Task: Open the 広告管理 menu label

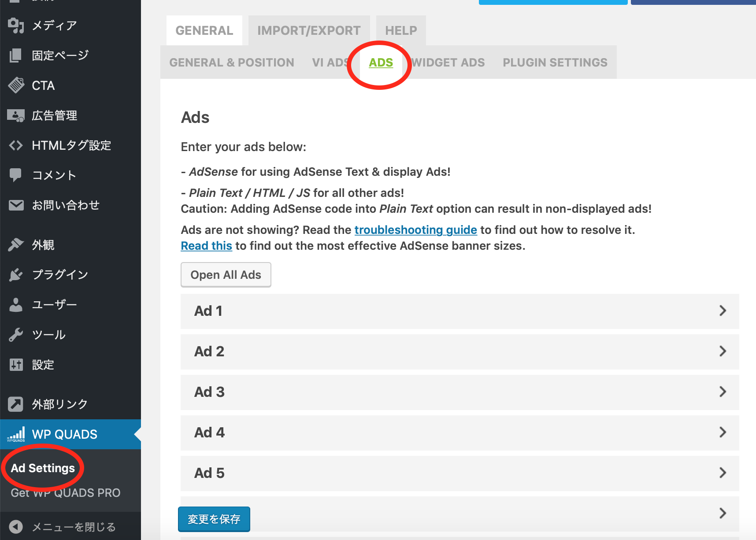Action: point(55,115)
